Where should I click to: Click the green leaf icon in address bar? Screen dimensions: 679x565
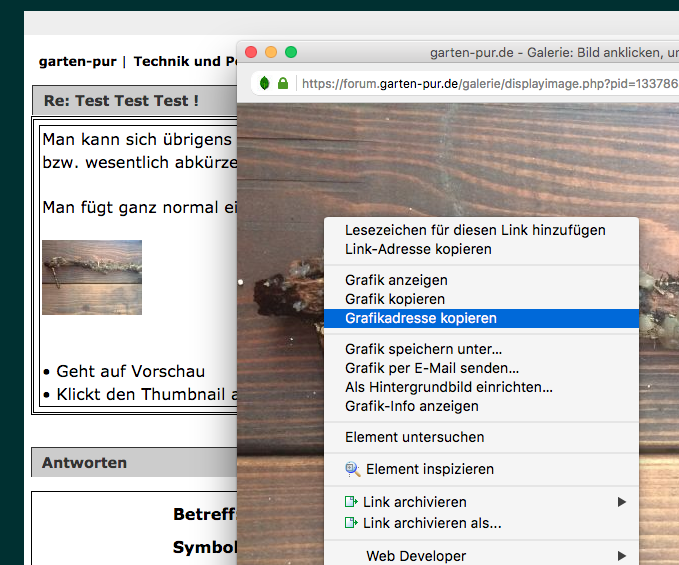[x=264, y=83]
